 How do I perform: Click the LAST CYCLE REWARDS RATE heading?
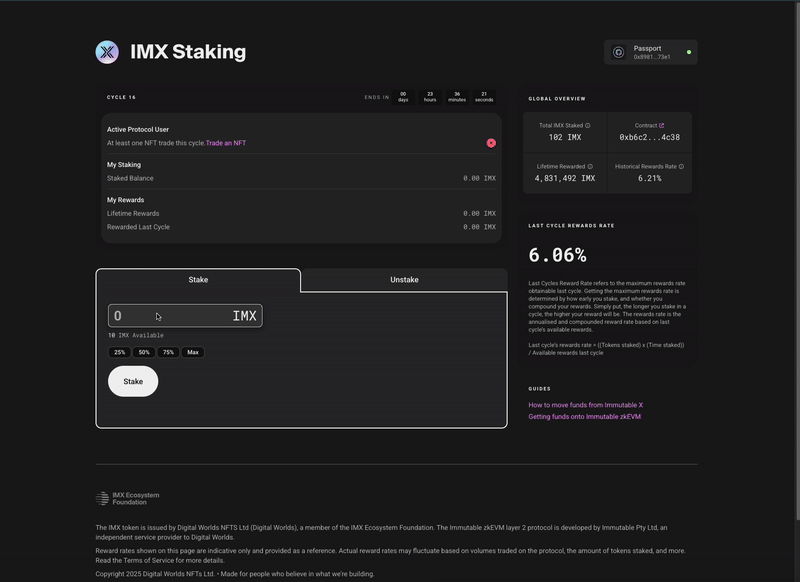(x=571, y=225)
